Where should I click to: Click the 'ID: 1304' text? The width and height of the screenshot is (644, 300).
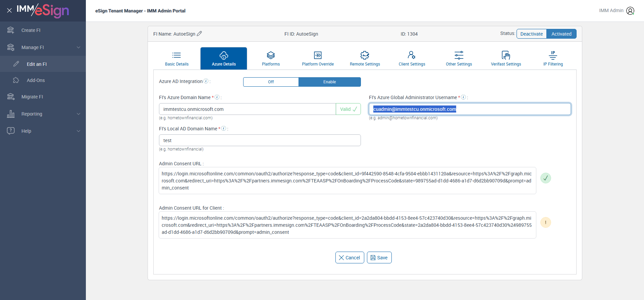409,34
